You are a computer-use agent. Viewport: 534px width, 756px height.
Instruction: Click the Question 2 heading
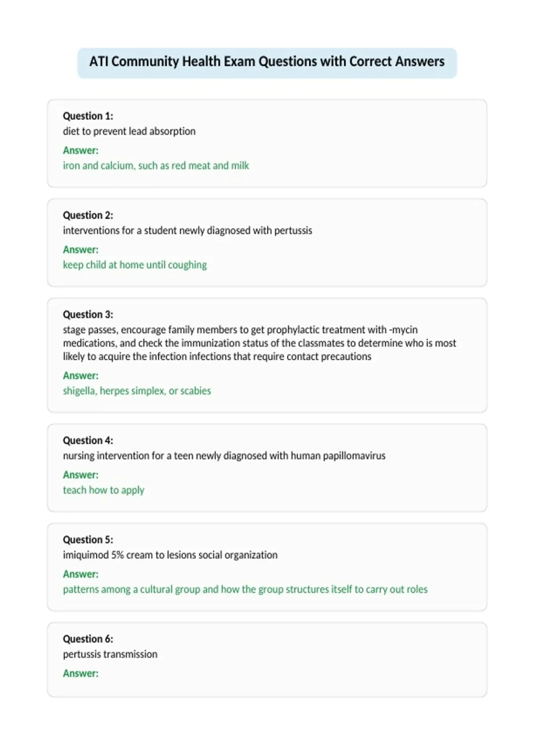click(88, 215)
